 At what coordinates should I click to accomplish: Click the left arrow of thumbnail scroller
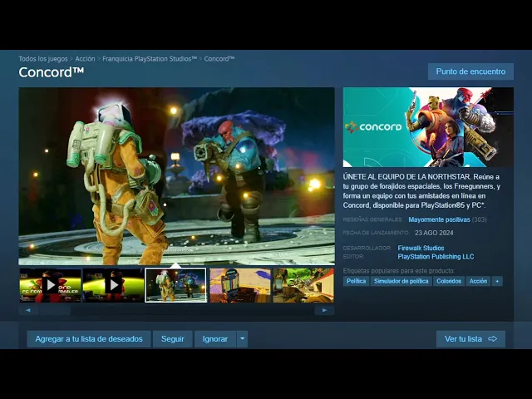tap(27, 310)
